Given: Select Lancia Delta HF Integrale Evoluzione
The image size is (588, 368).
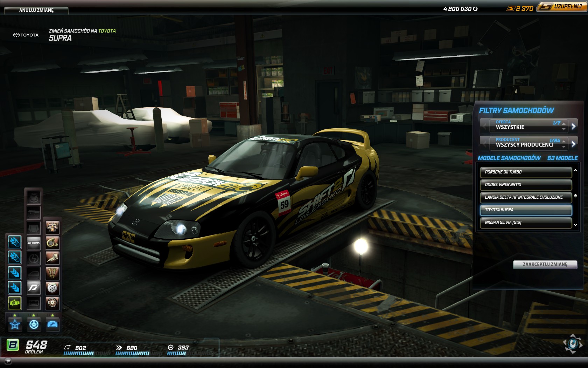Looking at the screenshot, I should 526,197.
